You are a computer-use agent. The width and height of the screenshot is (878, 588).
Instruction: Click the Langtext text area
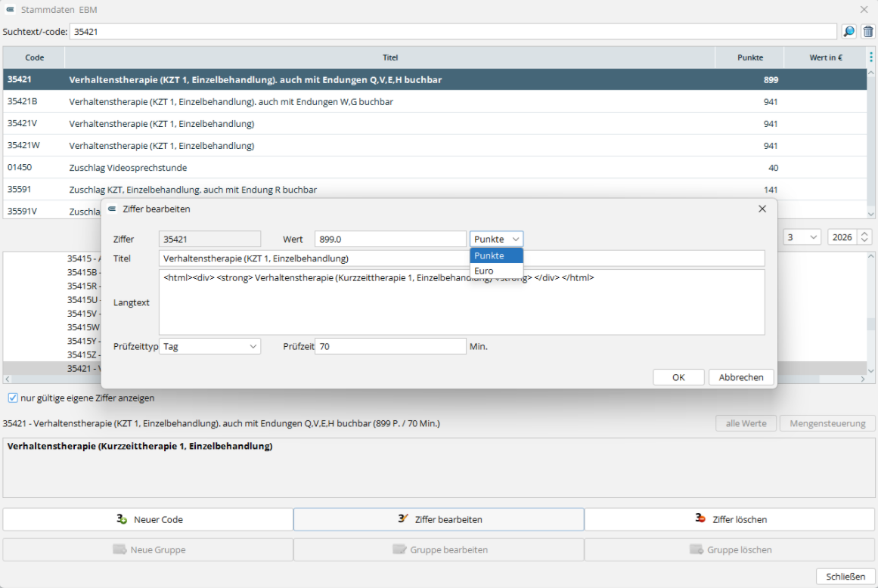pyautogui.click(x=462, y=302)
